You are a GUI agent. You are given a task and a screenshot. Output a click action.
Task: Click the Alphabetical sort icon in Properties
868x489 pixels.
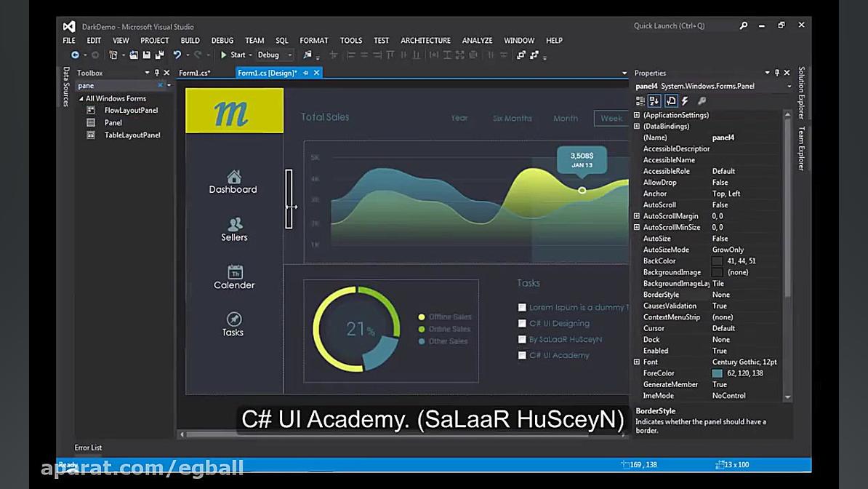coord(654,101)
